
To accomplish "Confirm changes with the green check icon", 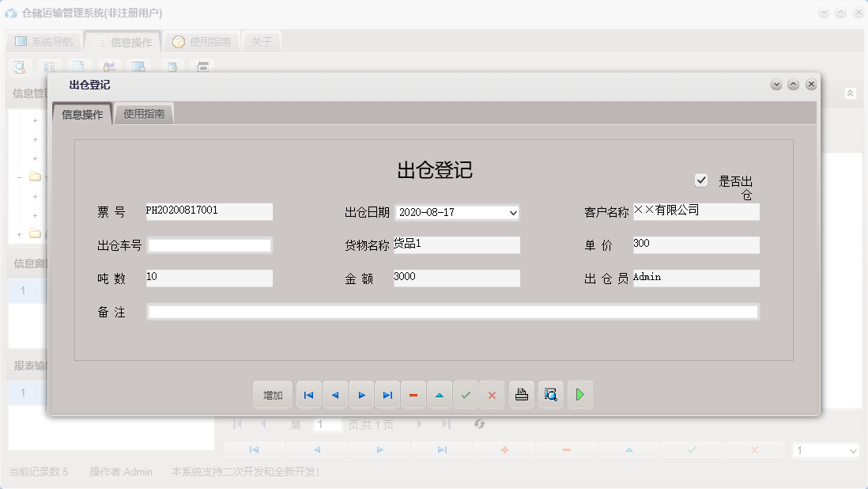I will pyautogui.click(x=466, y=395).
